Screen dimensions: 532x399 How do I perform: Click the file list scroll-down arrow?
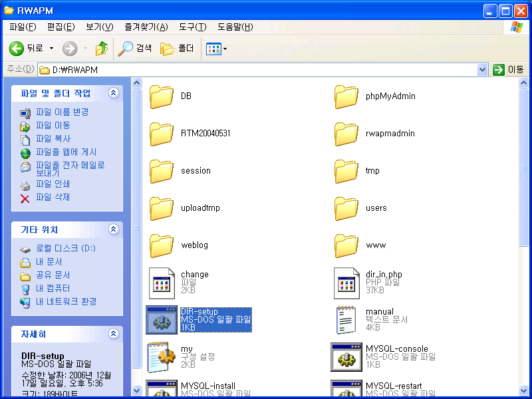[x=523, y=390]
